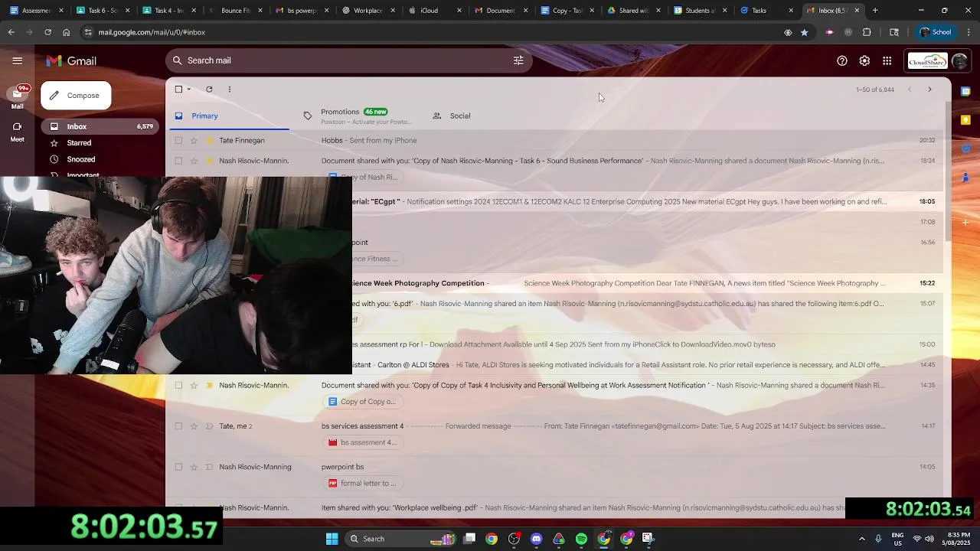980x551 pixels.
Task: Go to the browser home page
Action: (x=67, y=32)
